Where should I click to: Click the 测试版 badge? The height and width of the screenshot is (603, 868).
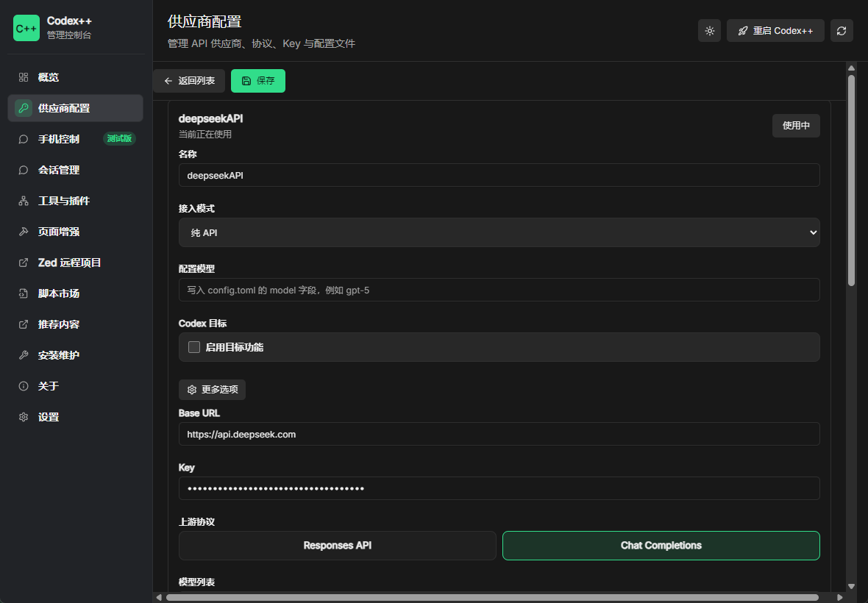(120, 139)
